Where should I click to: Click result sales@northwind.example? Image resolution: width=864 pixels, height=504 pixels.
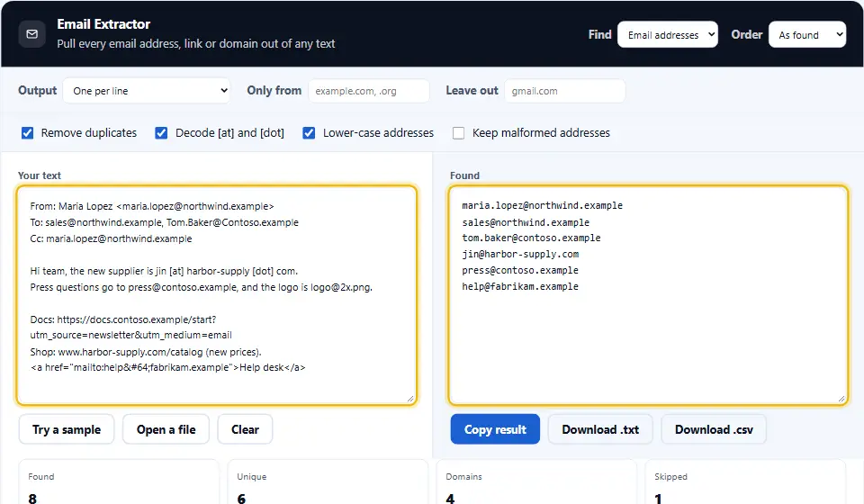click(526, 222)
